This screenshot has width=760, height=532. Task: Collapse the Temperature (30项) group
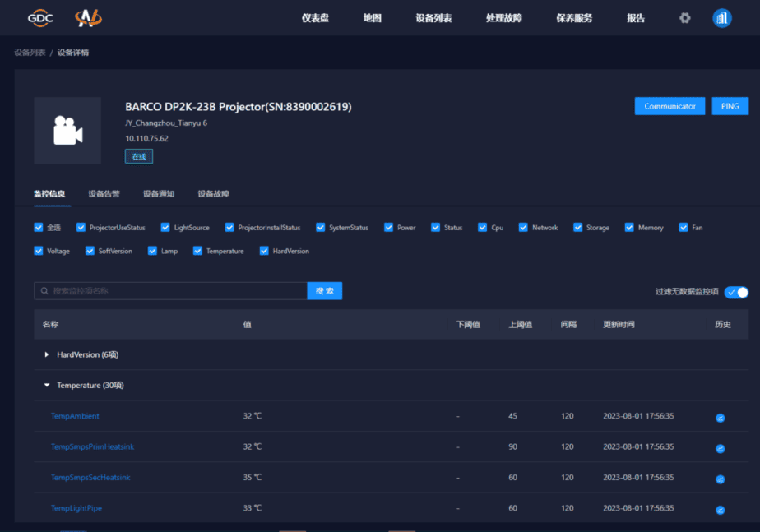[47, 385]
